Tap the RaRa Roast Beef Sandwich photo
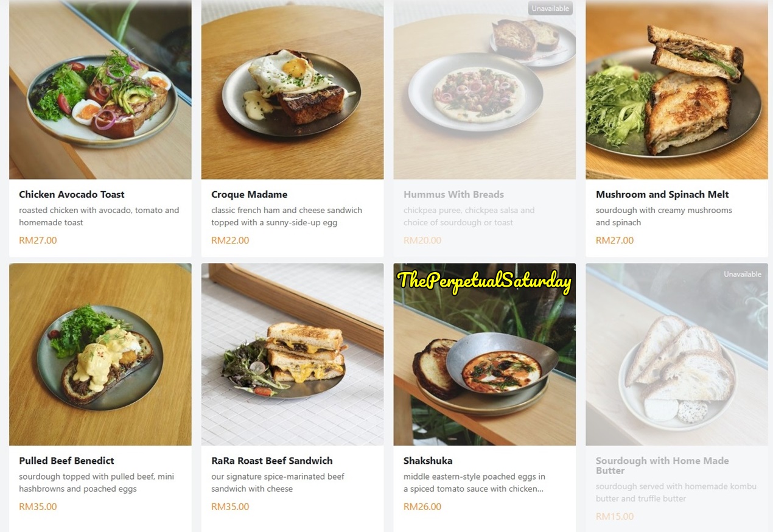 coord(292,354)
